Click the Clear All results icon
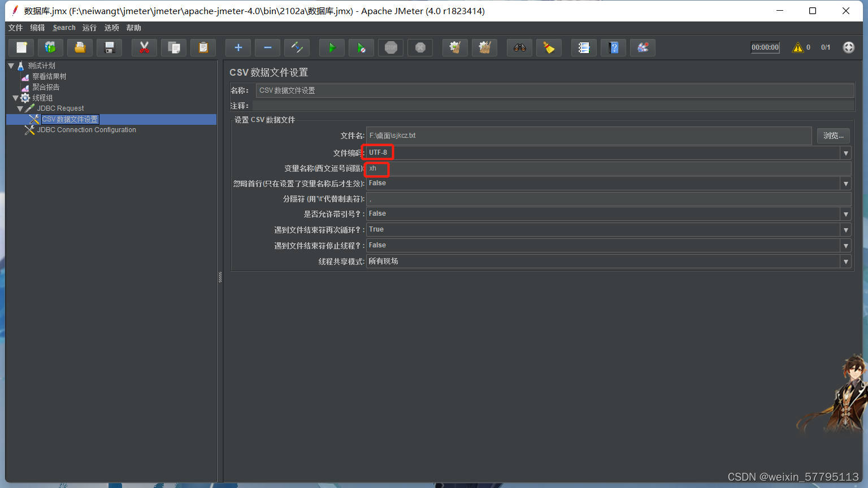 click(484, 47)
